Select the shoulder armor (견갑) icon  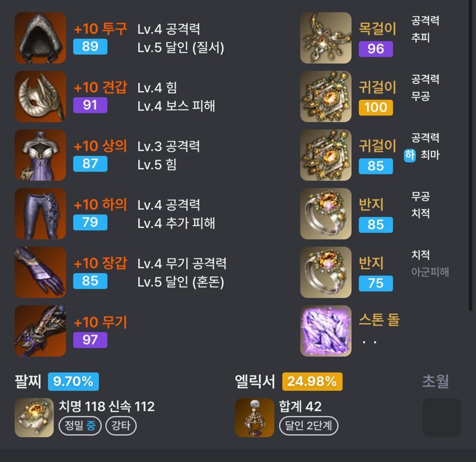40,96
